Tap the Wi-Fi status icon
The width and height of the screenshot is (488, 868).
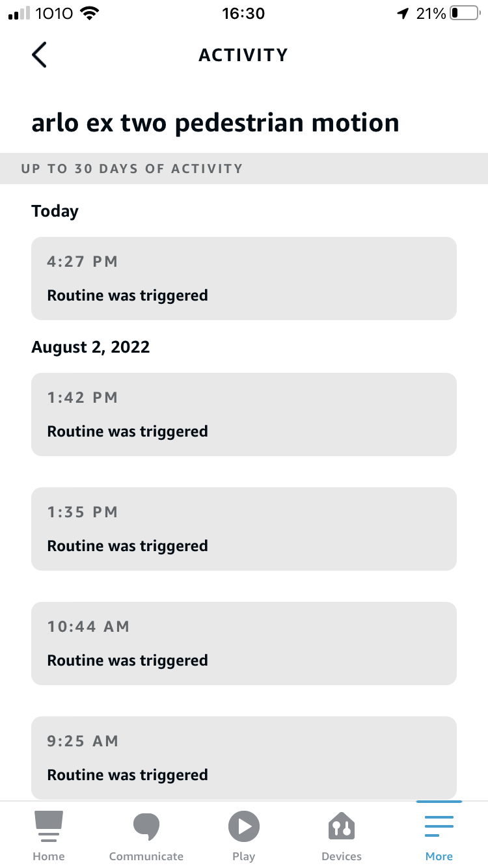click(x=89, y=13)
